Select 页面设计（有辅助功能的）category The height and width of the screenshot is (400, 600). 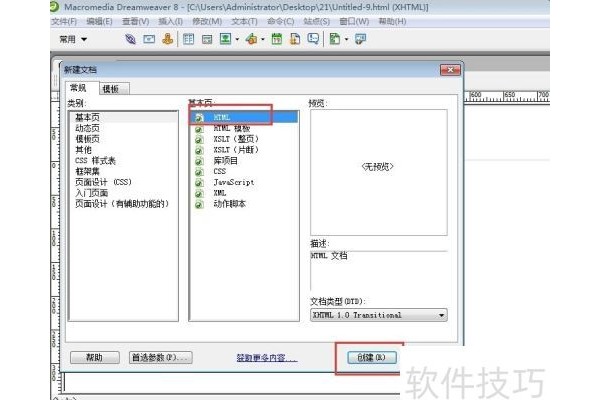123,204
